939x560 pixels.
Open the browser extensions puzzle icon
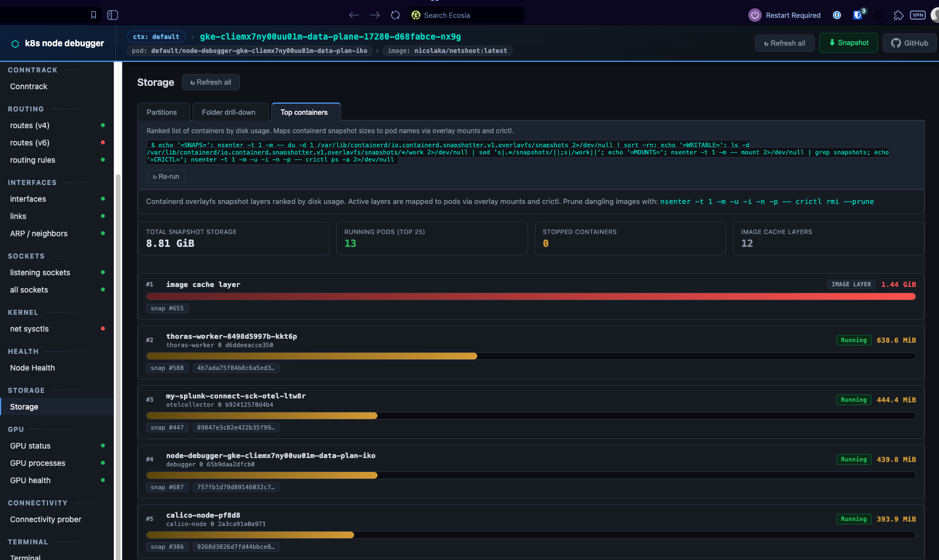[898, 15]
